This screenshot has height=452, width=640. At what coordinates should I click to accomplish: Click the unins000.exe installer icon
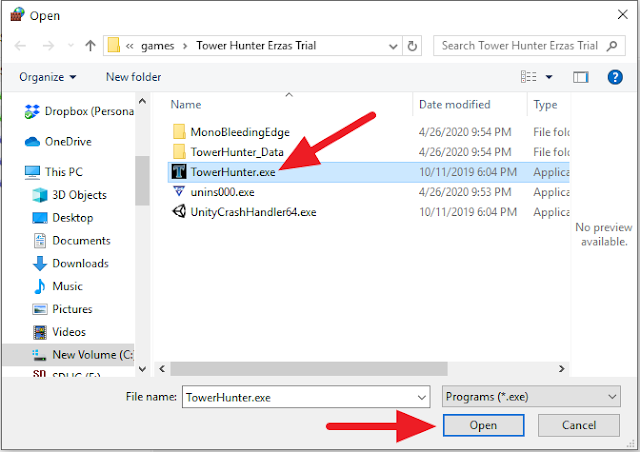[179, 191]
